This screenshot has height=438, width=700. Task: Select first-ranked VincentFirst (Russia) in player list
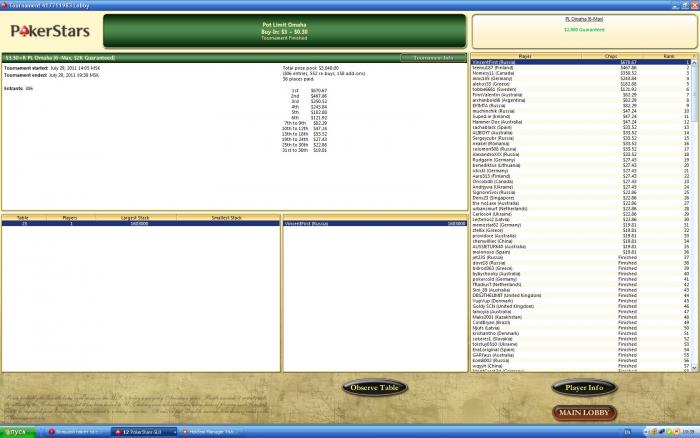pyautogui.click(x=581, y=62)
